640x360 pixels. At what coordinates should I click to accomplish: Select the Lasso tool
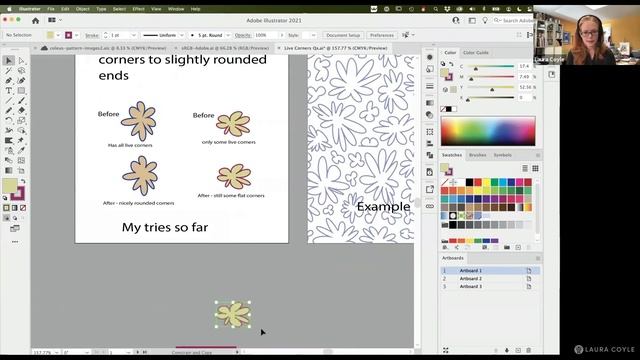tap(21, 71)
